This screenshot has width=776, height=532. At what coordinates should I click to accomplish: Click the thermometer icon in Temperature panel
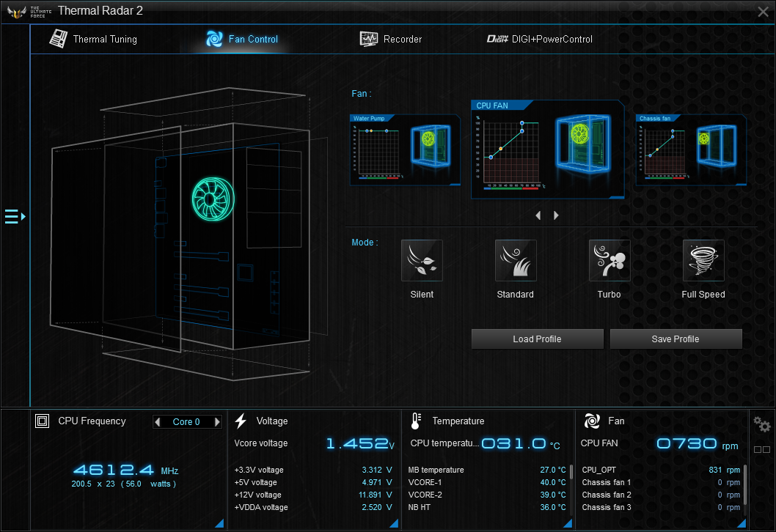(416, 421)
